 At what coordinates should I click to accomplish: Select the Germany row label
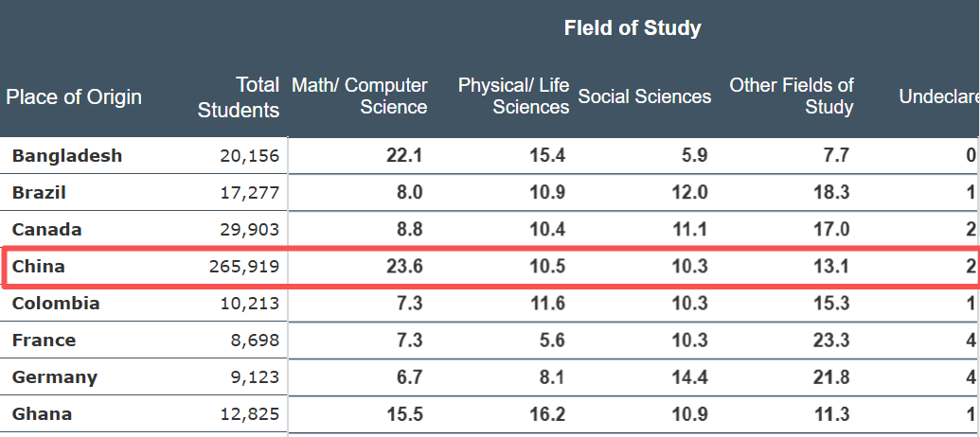pos(55,377)
